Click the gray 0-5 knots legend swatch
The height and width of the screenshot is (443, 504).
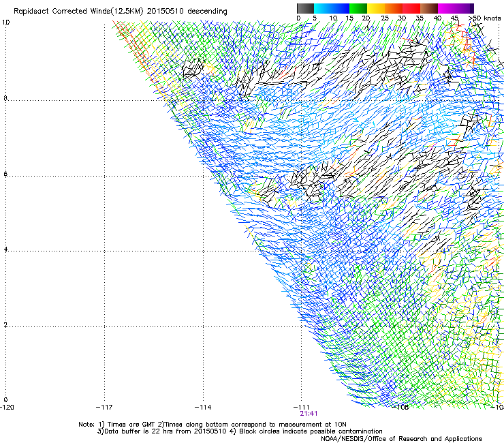click(x=305, y=8)
